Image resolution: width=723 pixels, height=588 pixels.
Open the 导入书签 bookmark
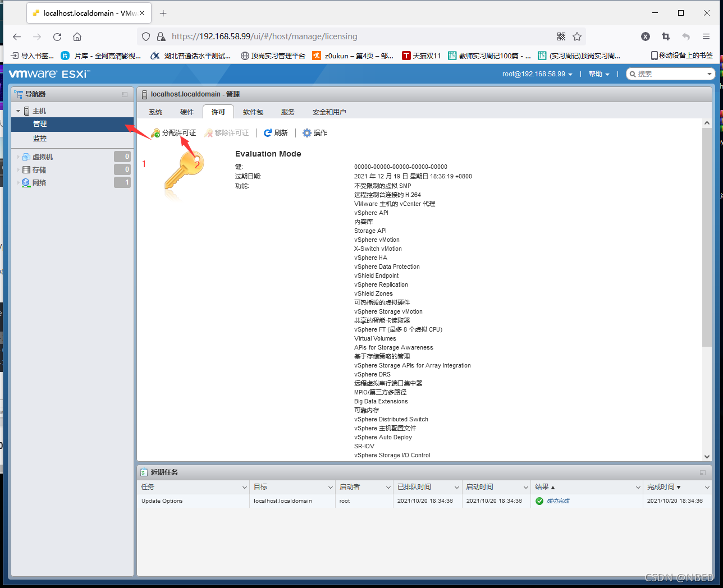tap(33, 56)
